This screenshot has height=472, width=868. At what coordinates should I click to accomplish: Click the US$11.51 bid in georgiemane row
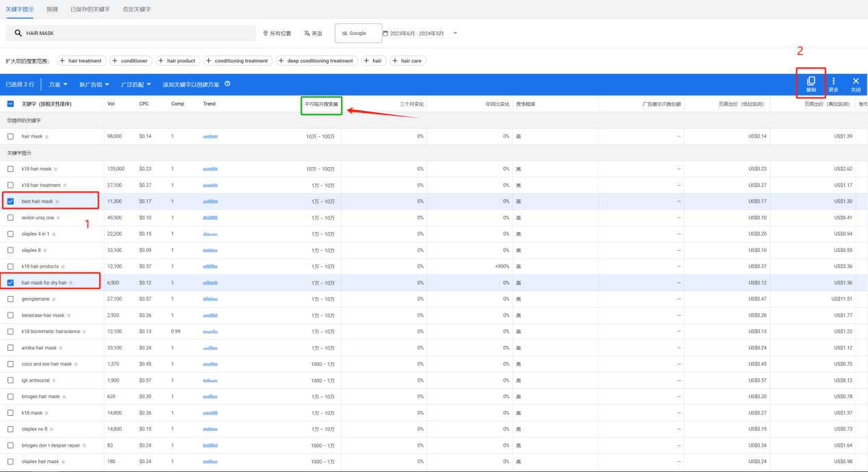click(841, 299)
